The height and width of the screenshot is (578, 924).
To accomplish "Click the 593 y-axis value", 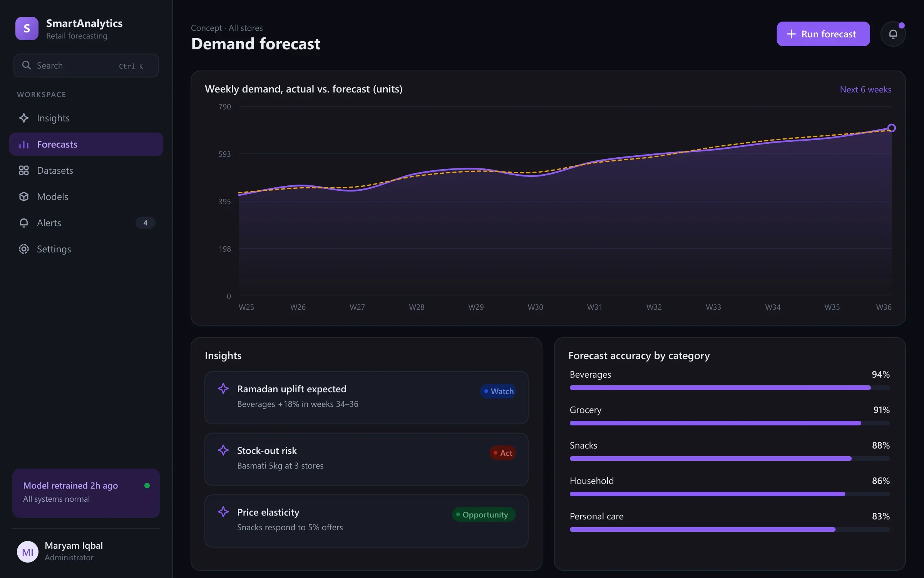I will pyautogui.click(x=225, y=154).
